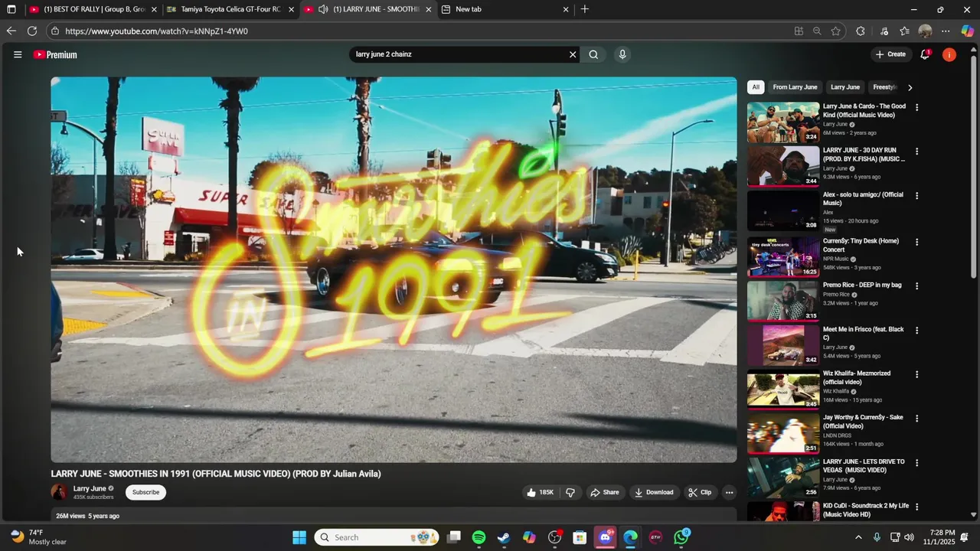Go to YouTube Premium home logo
The width and height of the screenshot is (980, 551).
(55, 54)
